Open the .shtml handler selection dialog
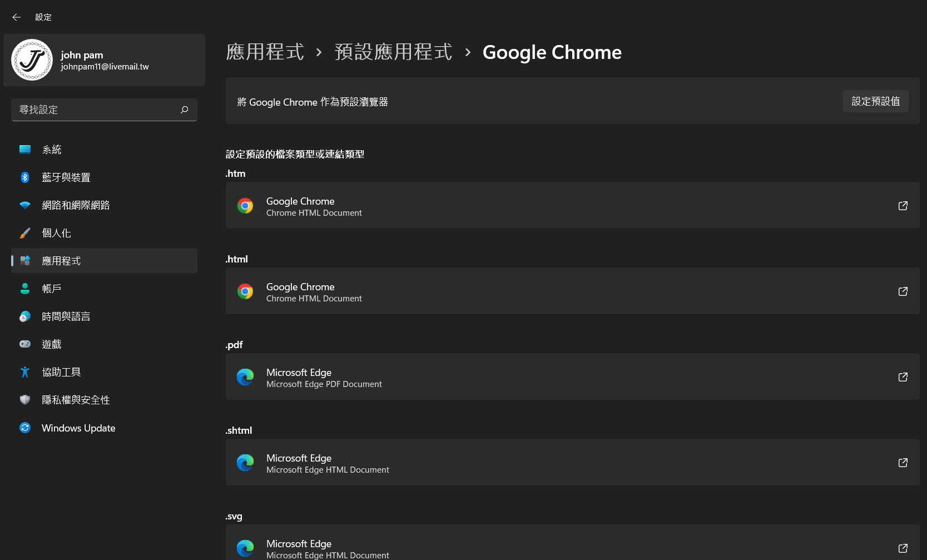This screenshot has width=927, height=560. (x=572, y=462)
